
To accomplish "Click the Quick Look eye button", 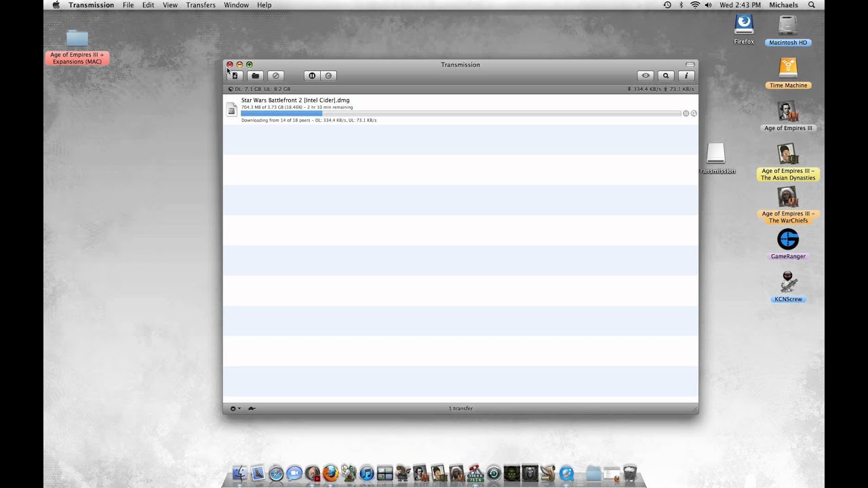I will coord(646,76).
